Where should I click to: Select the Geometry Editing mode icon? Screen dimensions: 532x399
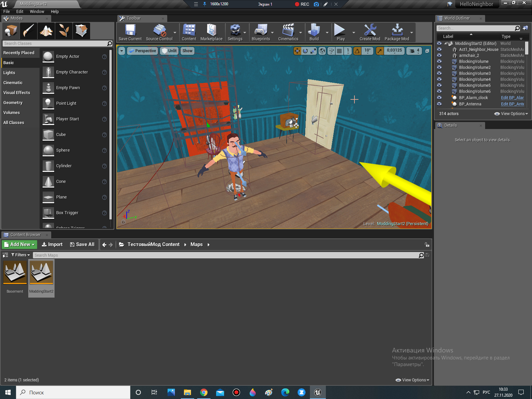point(81,31)
